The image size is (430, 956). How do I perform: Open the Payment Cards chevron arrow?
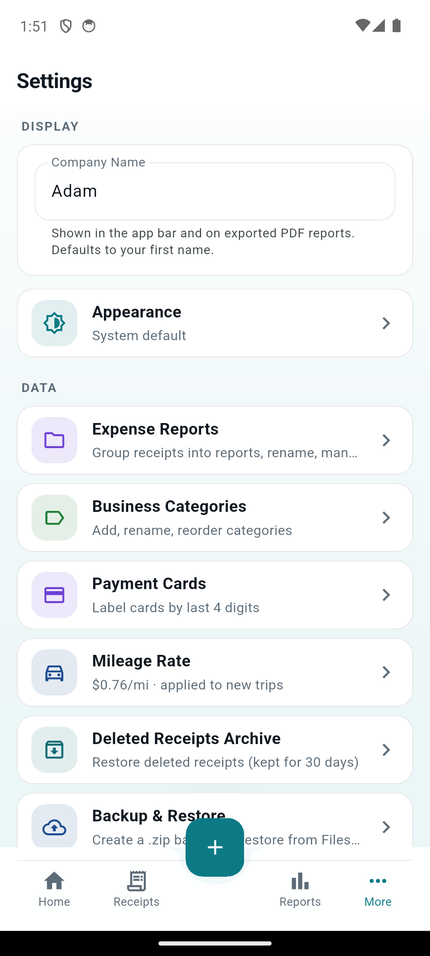[x=386, y=595]
